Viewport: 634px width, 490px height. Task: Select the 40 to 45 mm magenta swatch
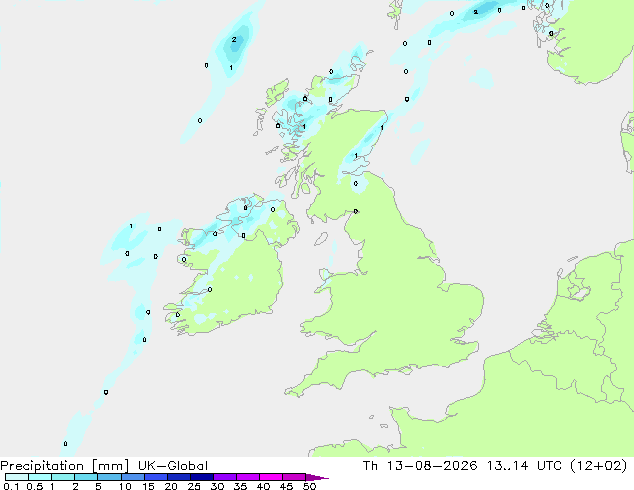click(x=271, y=477)
